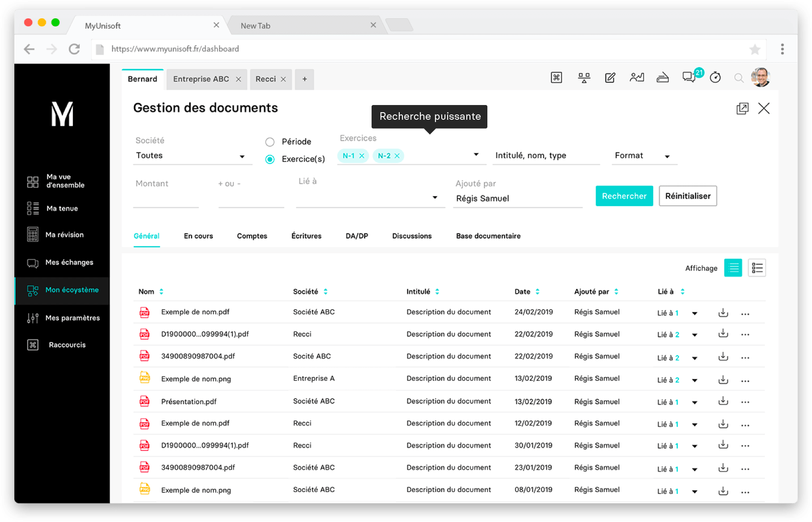
Task: Open the Société Toutes dropdown
Action: coord(193,156)
